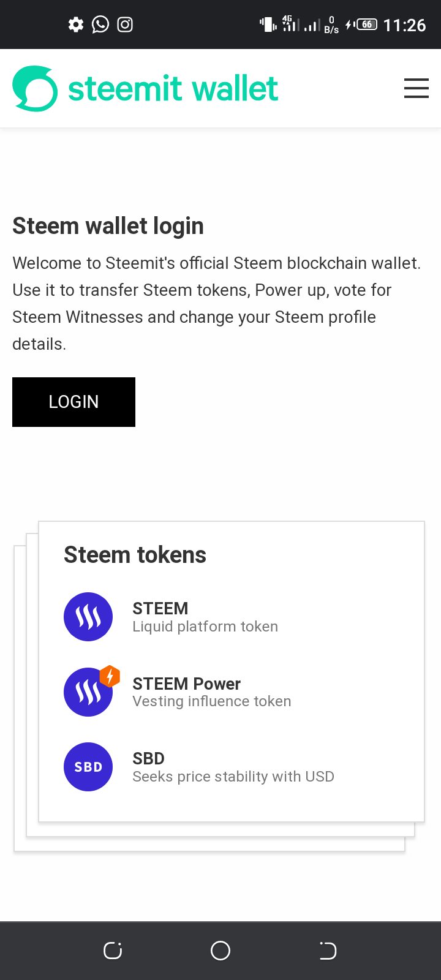The image size is (441, 980).
Task: Tap the WhatsApp notification icon
Action: tap(100, 24)
